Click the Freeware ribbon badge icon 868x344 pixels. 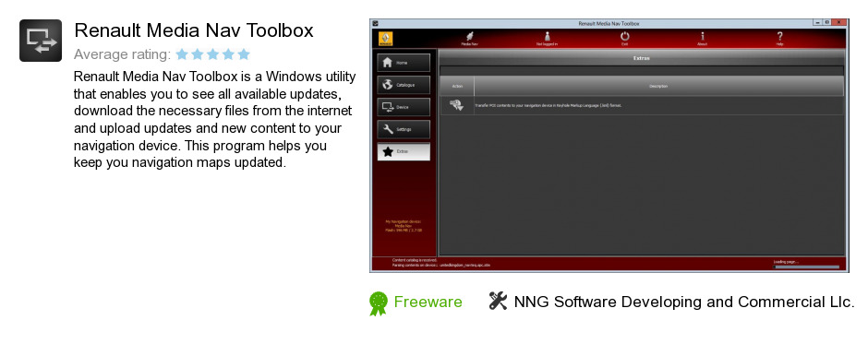pyautogui.click(x=378, y=303)
